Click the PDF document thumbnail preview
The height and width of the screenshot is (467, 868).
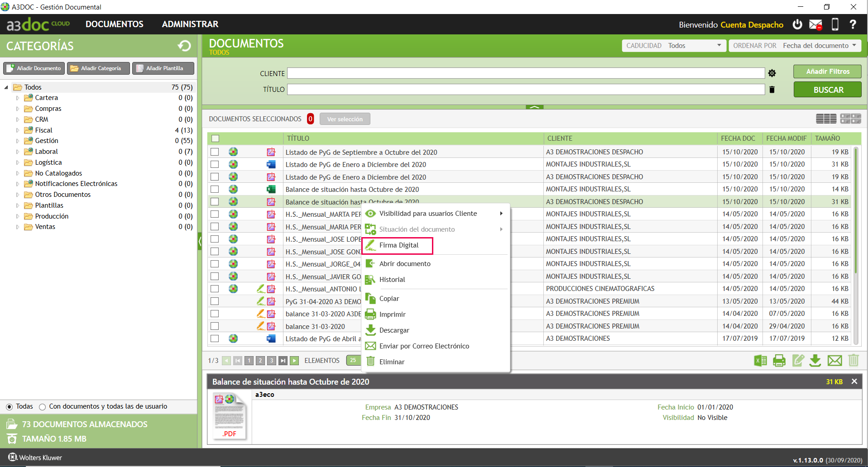tap(229, 416)
